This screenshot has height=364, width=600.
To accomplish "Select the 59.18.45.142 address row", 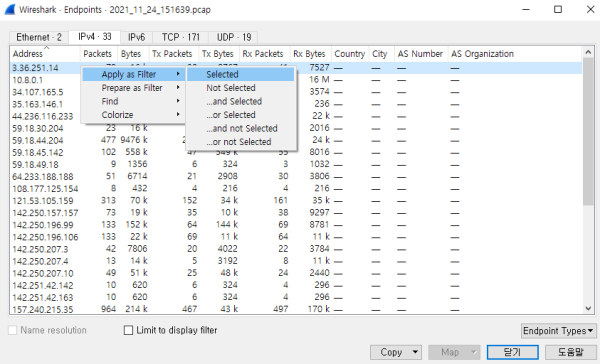I will pos(296,152).
